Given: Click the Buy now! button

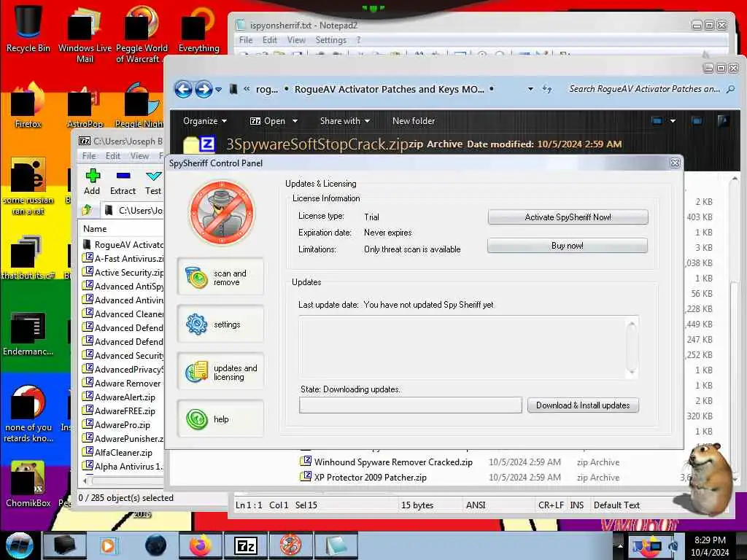Looking at the screenshot, I should 568,246.
